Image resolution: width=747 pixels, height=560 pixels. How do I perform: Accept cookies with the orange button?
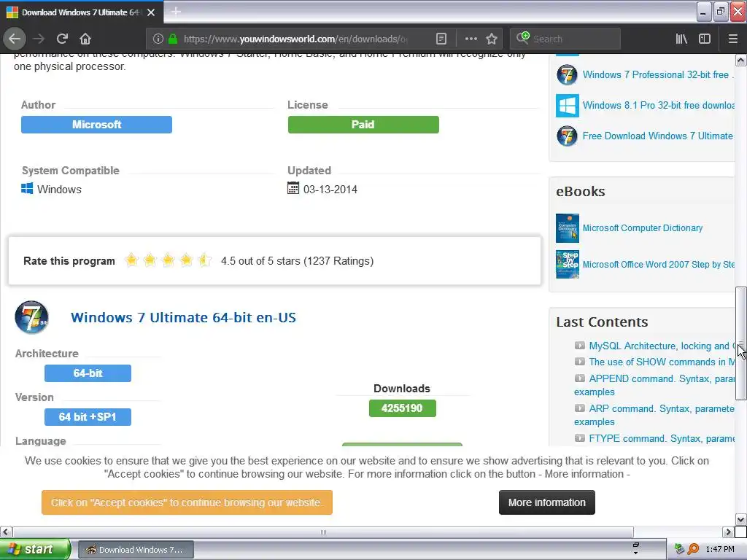187,502
